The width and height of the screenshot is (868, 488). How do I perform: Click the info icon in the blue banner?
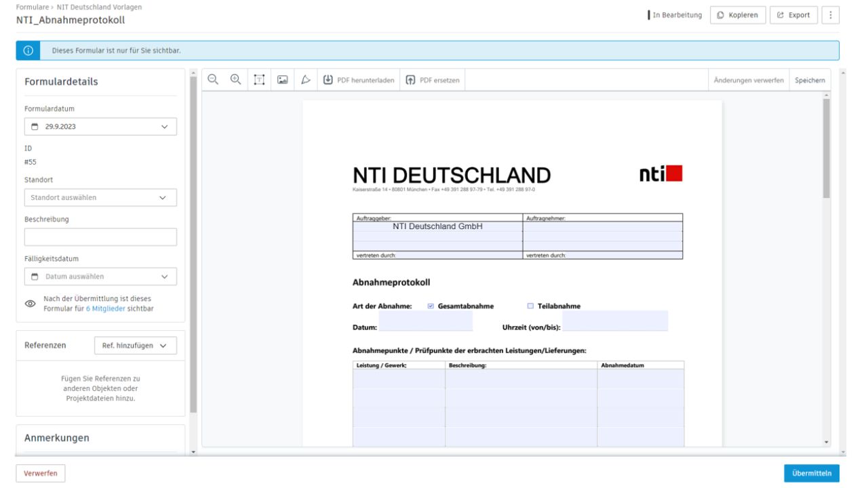pos(28,51)
